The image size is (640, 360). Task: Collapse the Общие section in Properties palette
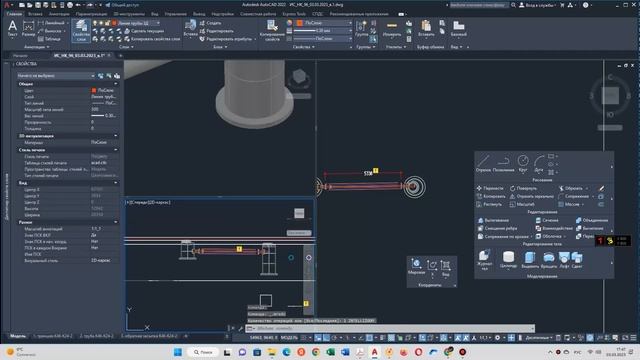tap(116, 84)
